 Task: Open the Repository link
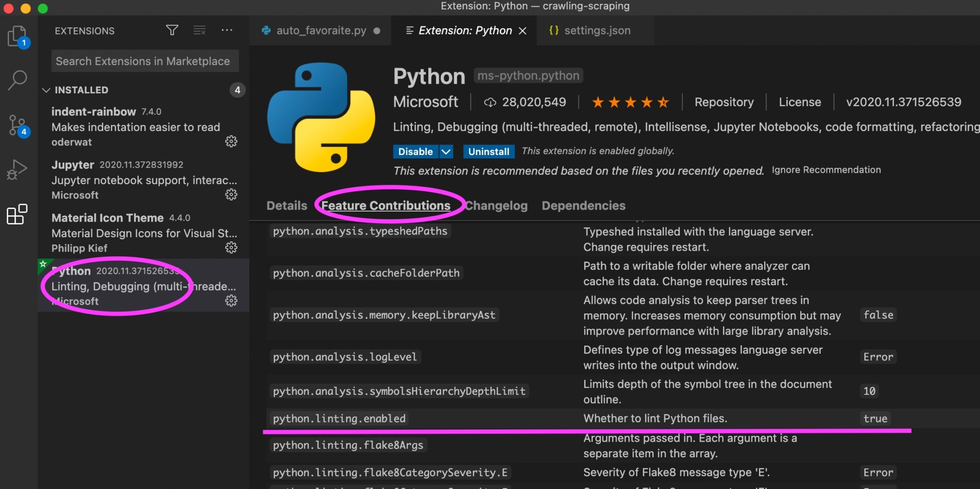click(x=724, y=102)
